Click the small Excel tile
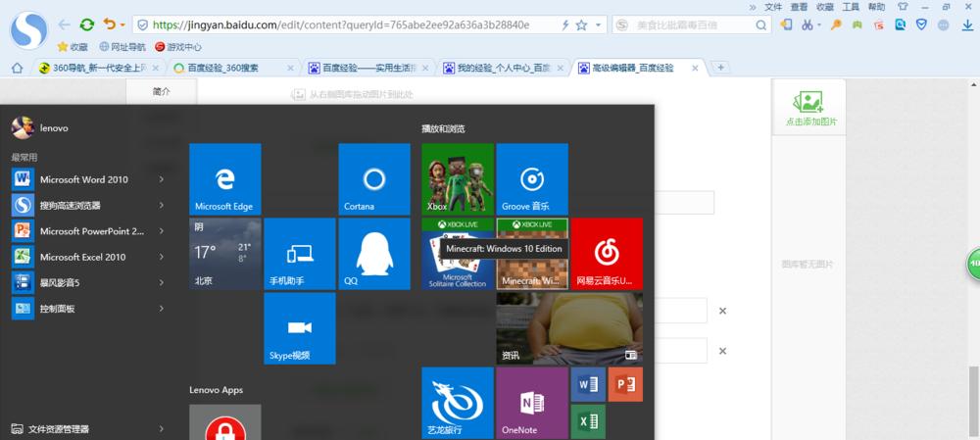Viewport: 980px width, 440px height. (x=588, y=421)
